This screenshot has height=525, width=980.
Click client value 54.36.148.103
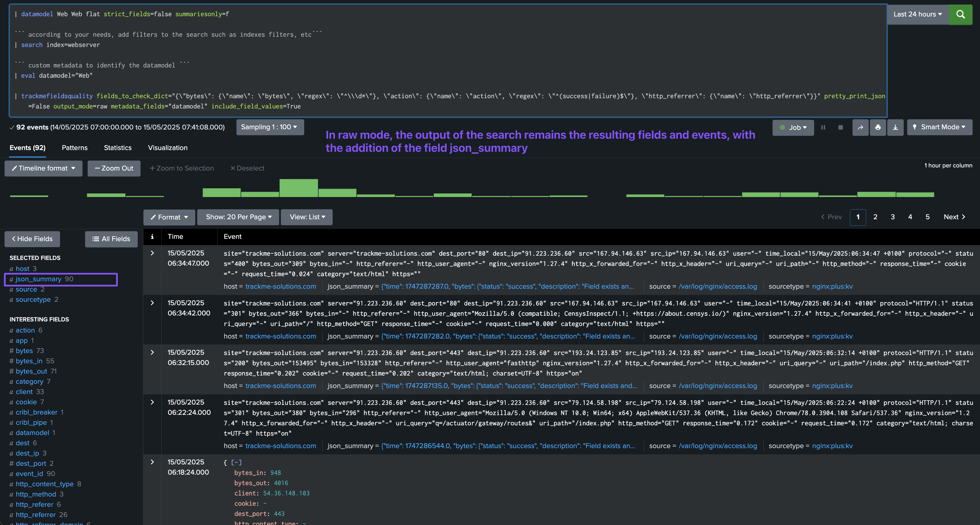[x=286, y=493]
